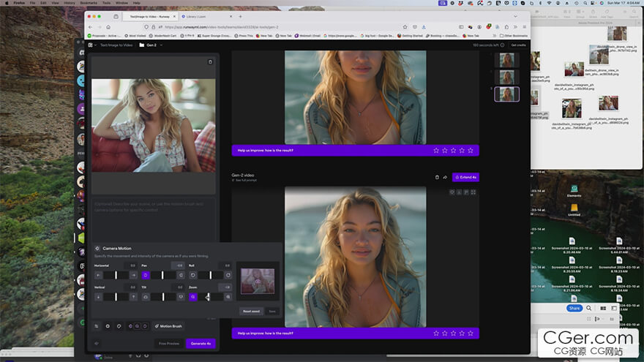
Task: Open the Motion Brush tool
Action: point(168,326)
